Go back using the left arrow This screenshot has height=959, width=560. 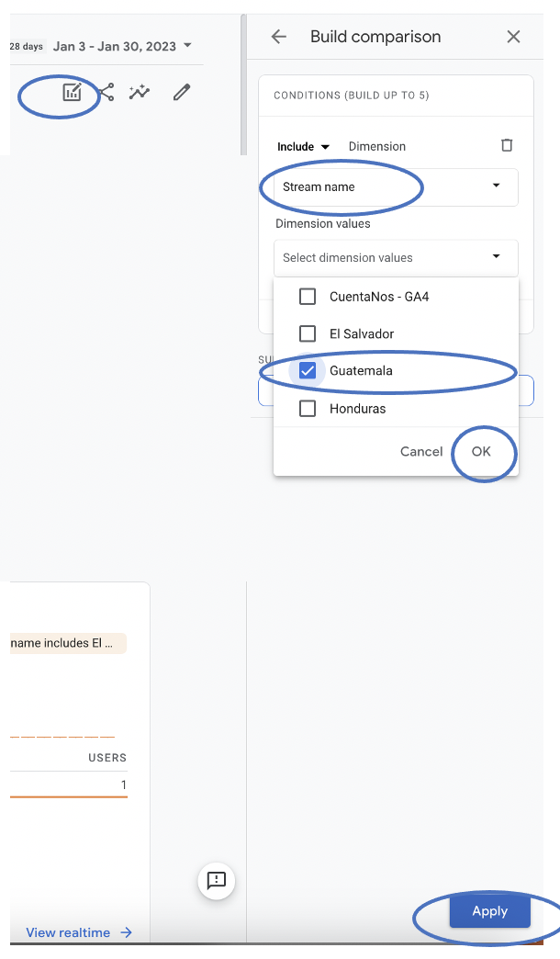click(x=279, y=37)
